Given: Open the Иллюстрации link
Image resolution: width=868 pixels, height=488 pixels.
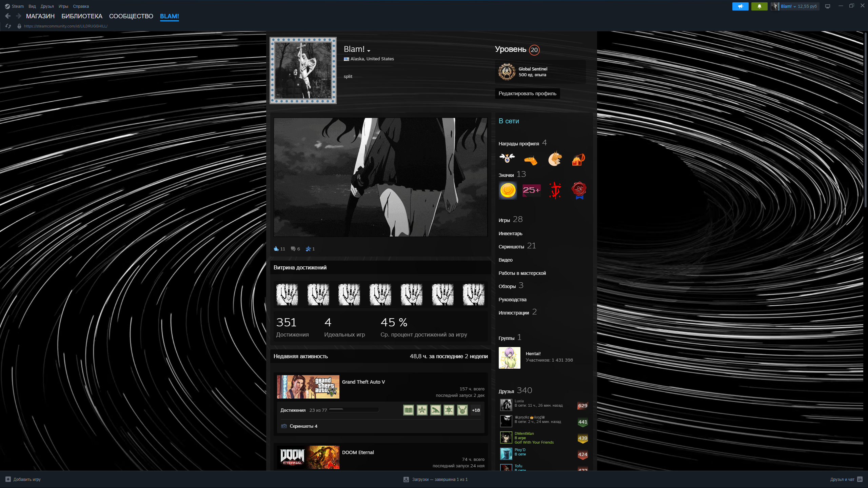Looking at the screenshot, I should point(517,312).
